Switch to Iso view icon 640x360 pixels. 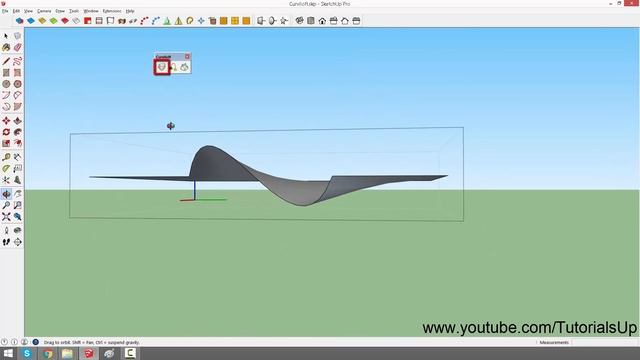click(299, 21)
